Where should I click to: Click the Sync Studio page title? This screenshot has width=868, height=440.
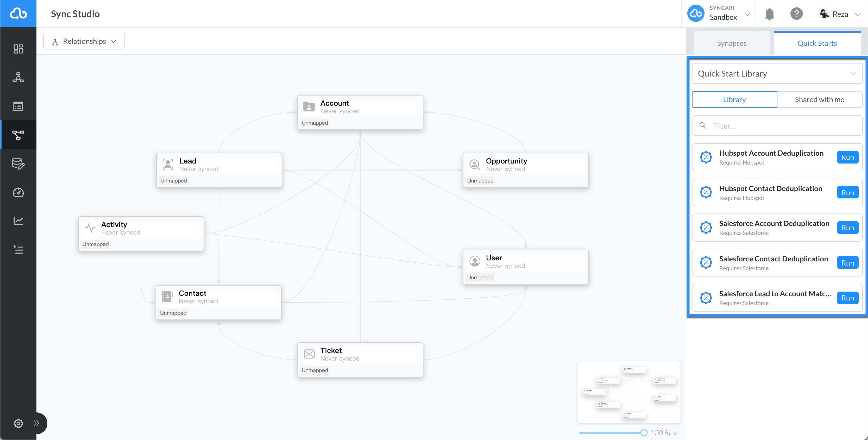[75, 14]
